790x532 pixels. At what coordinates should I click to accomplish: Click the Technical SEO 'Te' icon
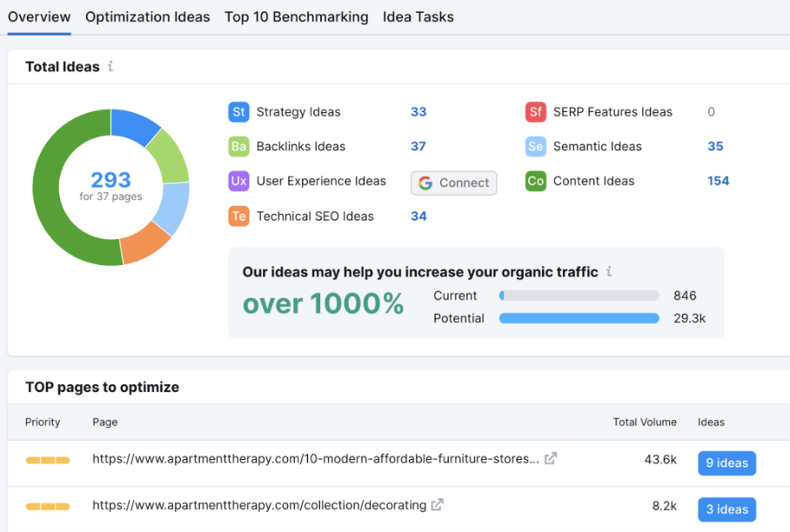(x=238, y=216)
